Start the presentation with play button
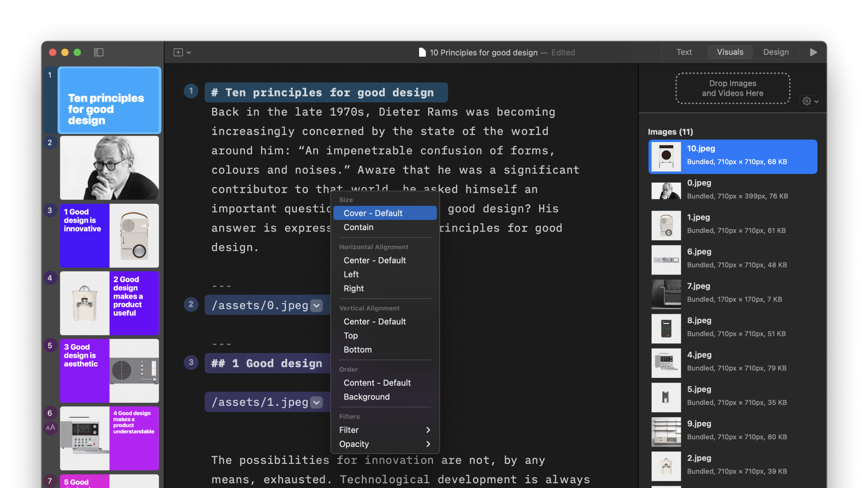Viewport: 868px width, 488px height. 813,53
